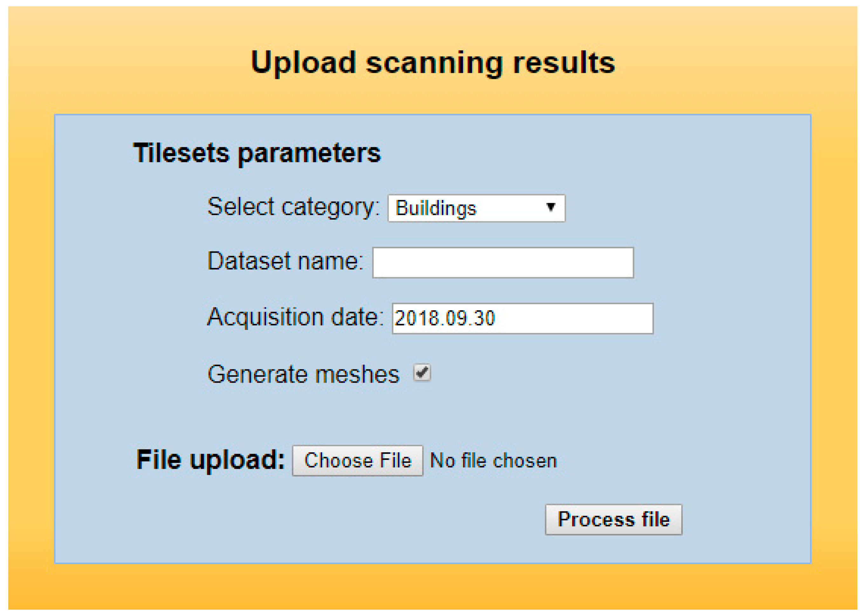This screenshot has height=616, width=864.
Task: Click the Tilesets parameters heading
Action: [257, 153]
